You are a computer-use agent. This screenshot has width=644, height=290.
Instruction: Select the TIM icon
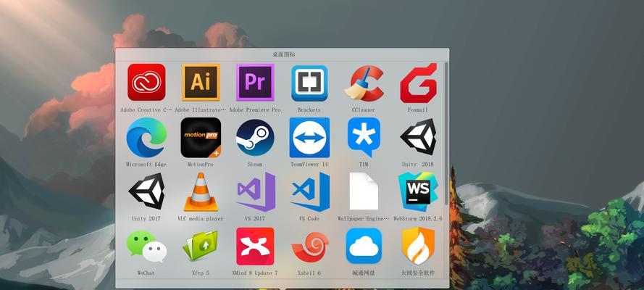point(364,137)
